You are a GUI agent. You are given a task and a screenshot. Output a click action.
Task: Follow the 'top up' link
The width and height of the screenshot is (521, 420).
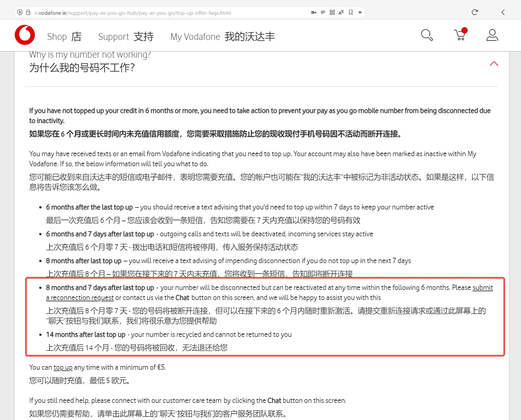pyautogui.click(x=63, y=367)
